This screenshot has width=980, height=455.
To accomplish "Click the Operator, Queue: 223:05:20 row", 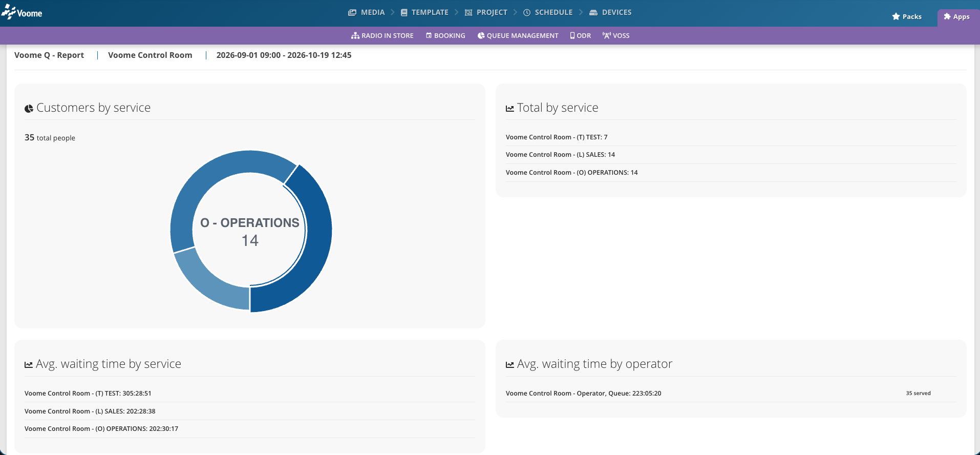I will [x=731, y=394].
